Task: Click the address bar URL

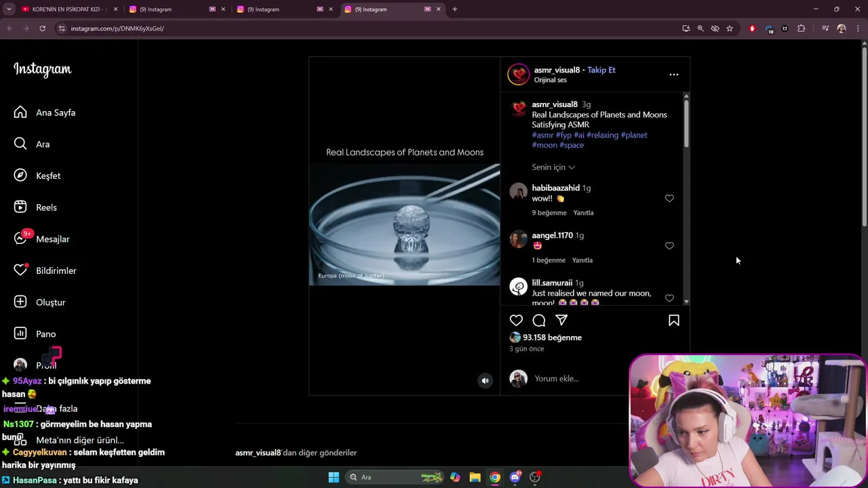Action: tap(117, 28)
